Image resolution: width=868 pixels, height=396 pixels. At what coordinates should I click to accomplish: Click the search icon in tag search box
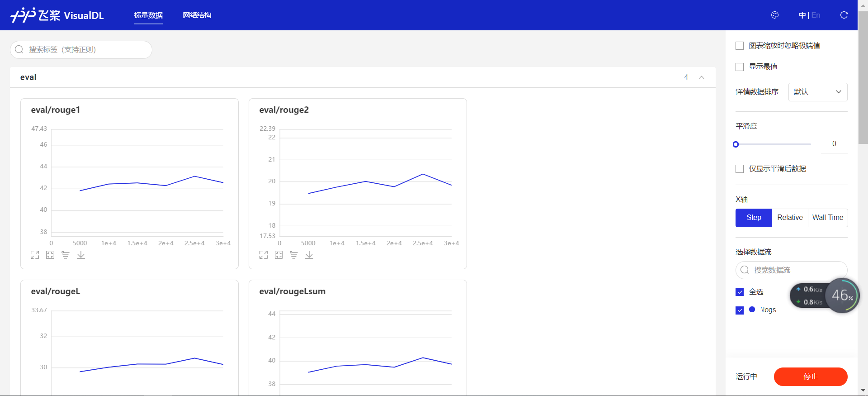(19, 49)
